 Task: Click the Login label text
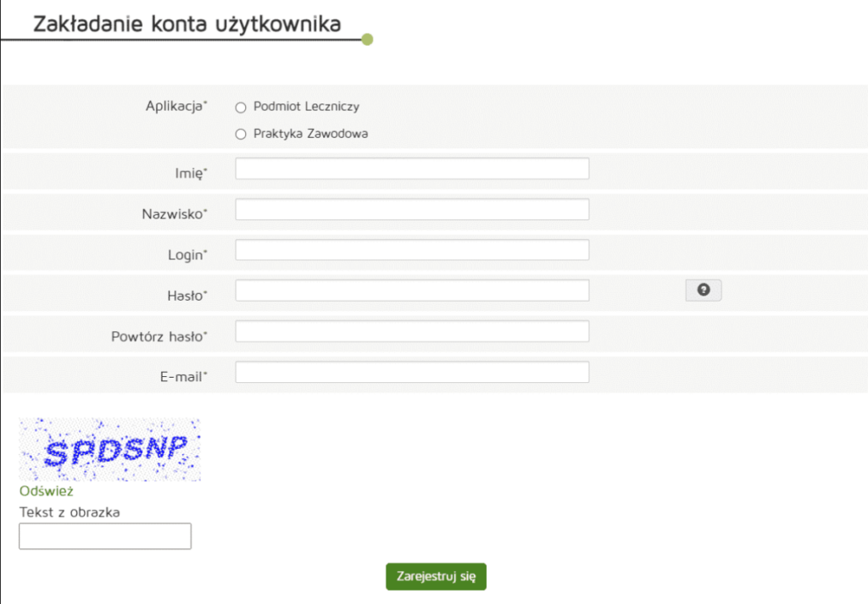click(186, 255)
